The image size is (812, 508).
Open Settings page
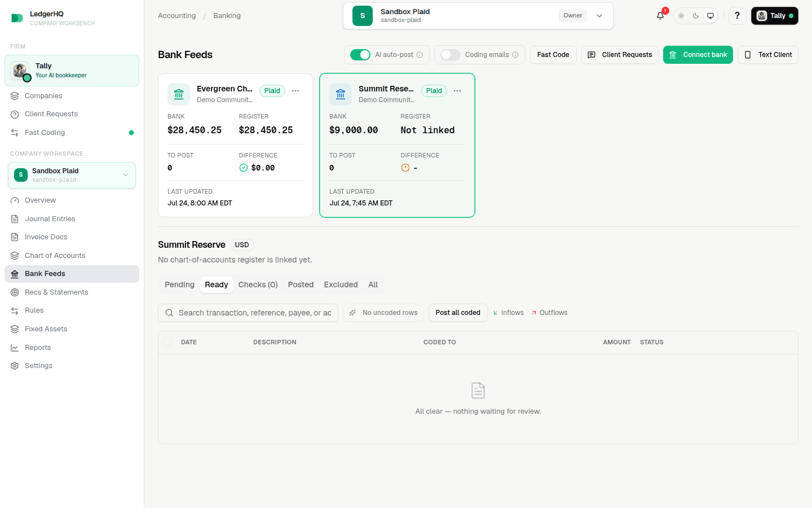72,366
